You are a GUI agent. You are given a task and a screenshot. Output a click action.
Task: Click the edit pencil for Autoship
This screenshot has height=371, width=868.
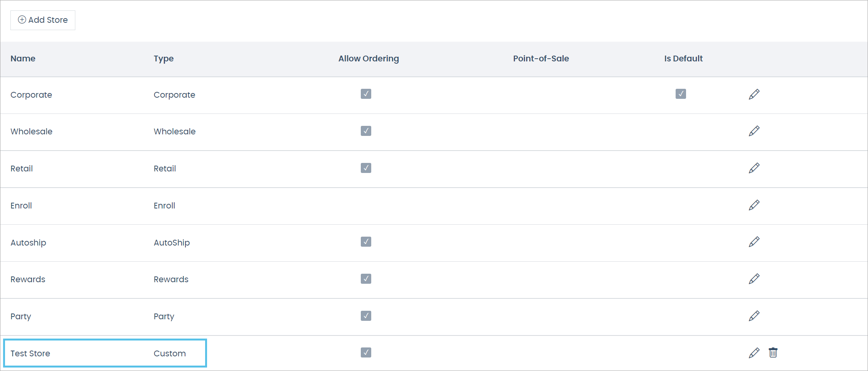tap(754, 242)
